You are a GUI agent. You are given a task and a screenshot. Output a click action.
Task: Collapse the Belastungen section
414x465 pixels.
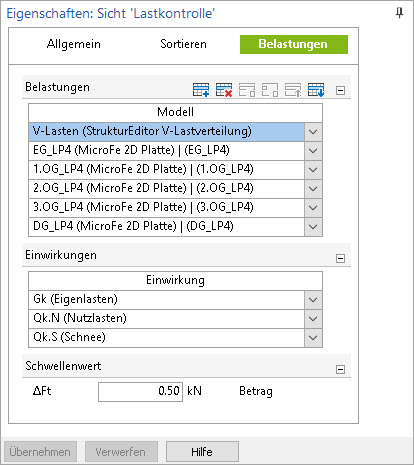[340, 90]
